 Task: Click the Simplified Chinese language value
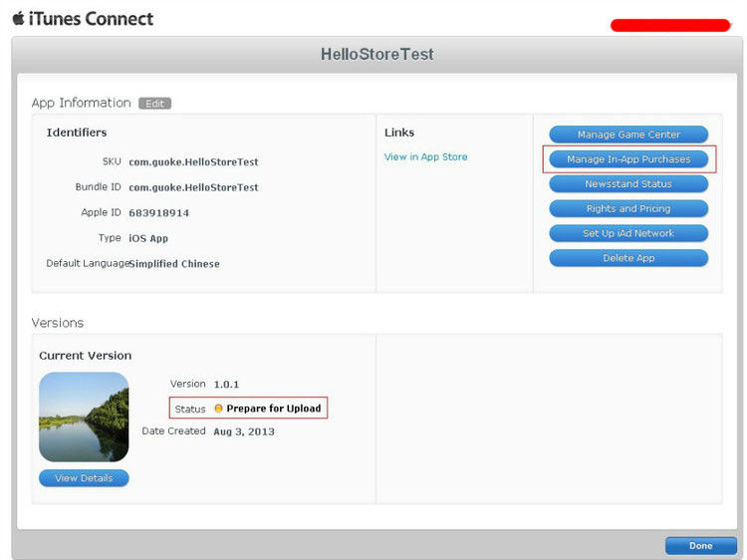pos(174,263)
